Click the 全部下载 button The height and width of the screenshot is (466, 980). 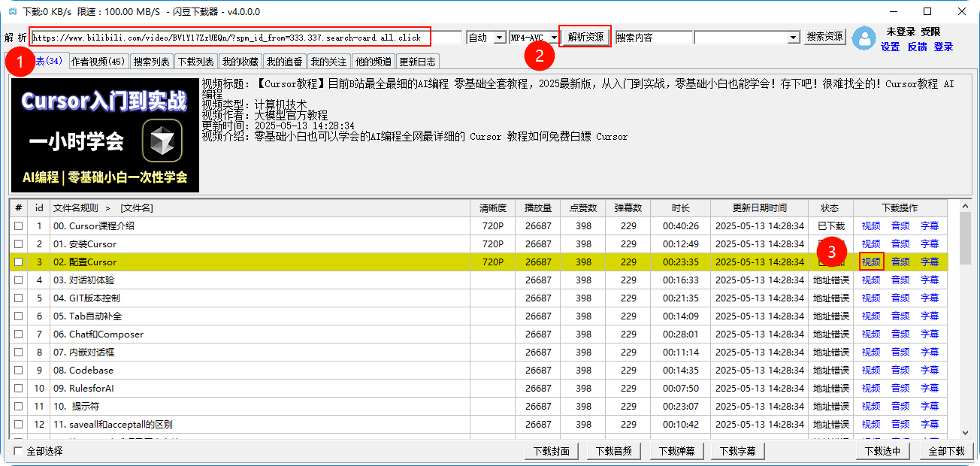946,452
